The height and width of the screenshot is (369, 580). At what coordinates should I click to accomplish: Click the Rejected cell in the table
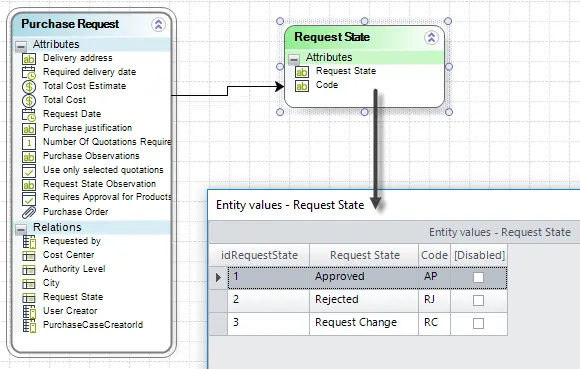coord(364,300)
